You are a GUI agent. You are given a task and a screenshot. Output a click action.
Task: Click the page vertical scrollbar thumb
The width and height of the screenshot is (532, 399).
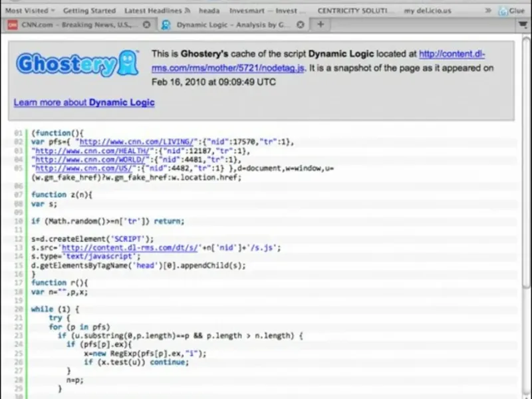coord(526,163)
